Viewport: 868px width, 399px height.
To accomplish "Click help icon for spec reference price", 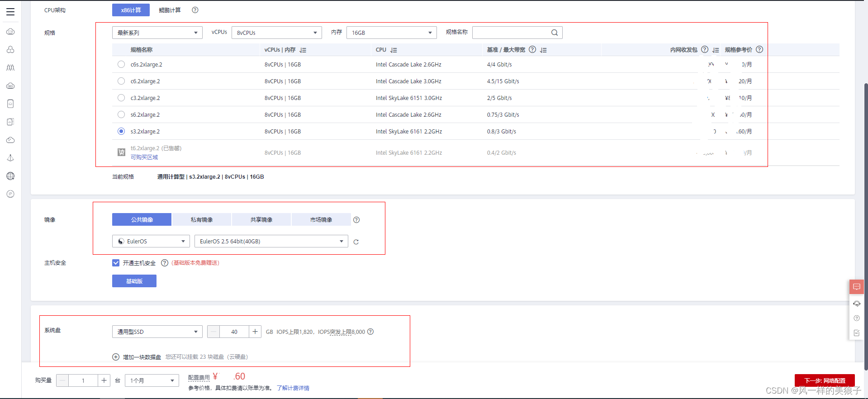I will [x=759, y=50].
